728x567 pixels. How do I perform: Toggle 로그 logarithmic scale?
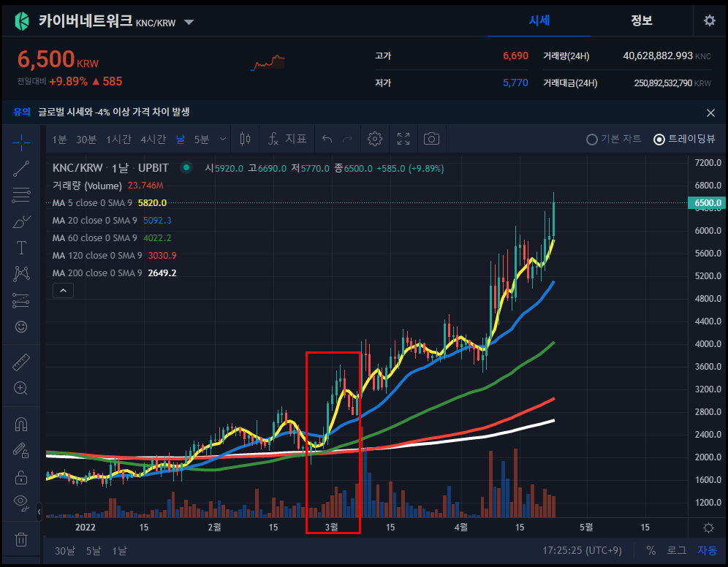point(676,550)
